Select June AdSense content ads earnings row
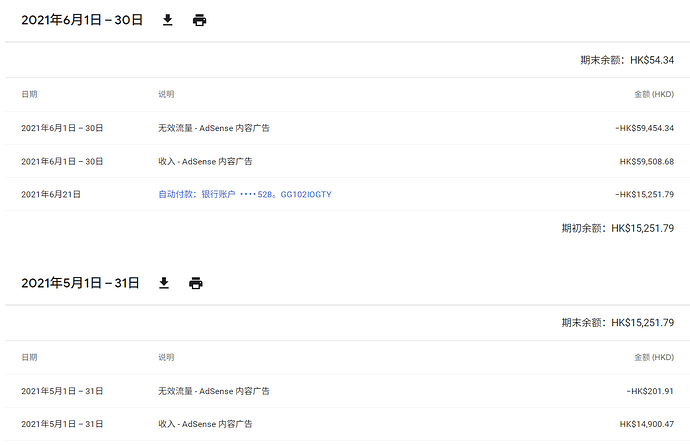Viewport: 690px width, 445px height. pyautogui.click(x=348, y=161)
